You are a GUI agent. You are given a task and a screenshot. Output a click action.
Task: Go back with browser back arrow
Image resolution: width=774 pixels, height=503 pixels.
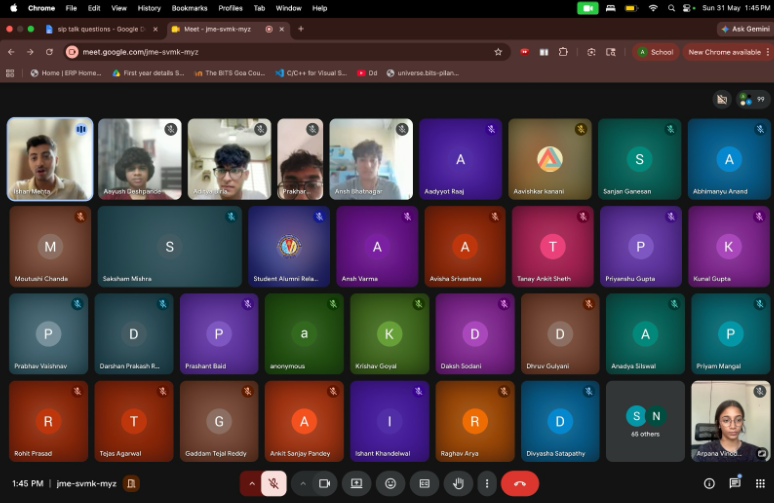[x=11, y=52]
